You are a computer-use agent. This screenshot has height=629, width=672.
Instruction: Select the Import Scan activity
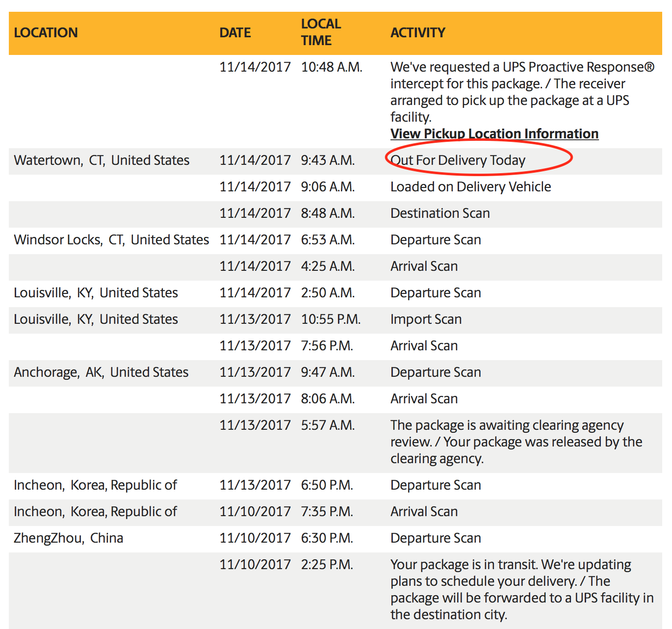tap(426, 319)
